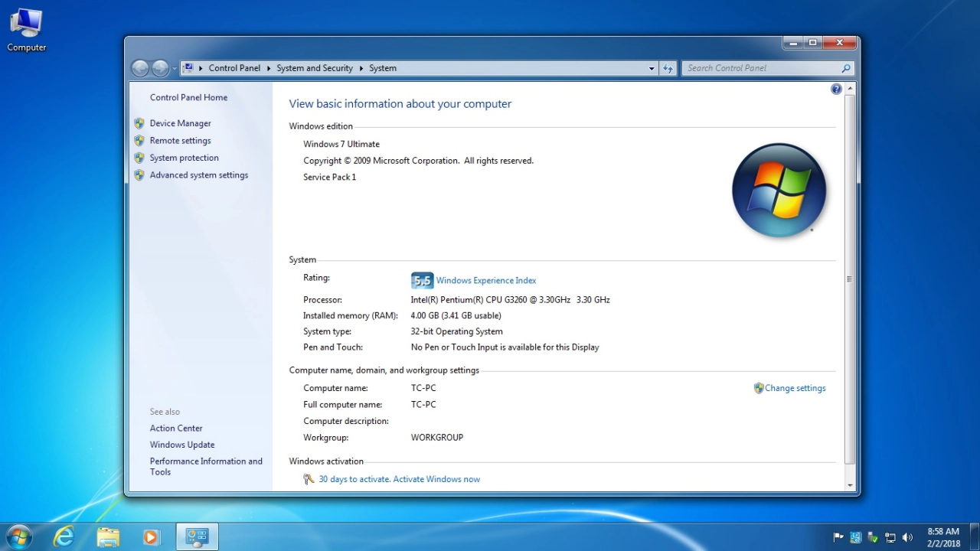This screenshot has height=551, width=980.
Task: Open Windows Media Player from taskbar
Action: (x=151, y=537)
